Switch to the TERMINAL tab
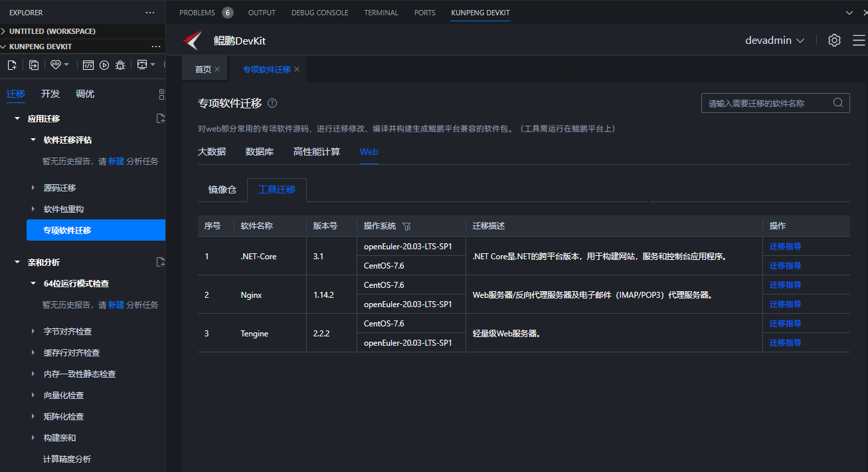Viewport: 868px width, 472px height. click(381, 13)
